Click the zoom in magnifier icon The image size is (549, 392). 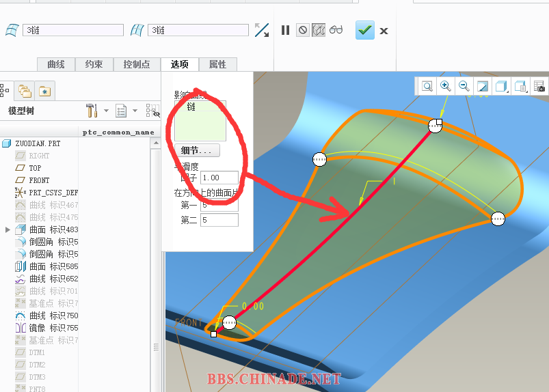(446, 86)
